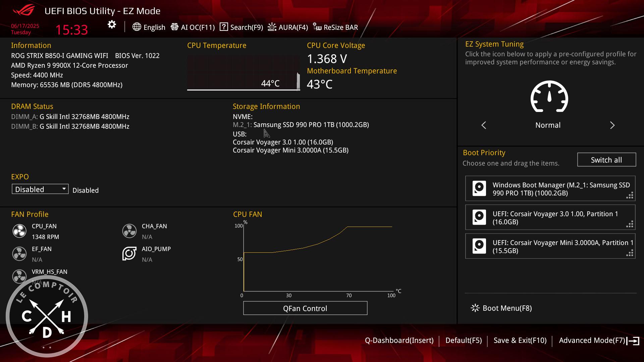Switch to Advanced Mode(F7)

click(592, 340)
